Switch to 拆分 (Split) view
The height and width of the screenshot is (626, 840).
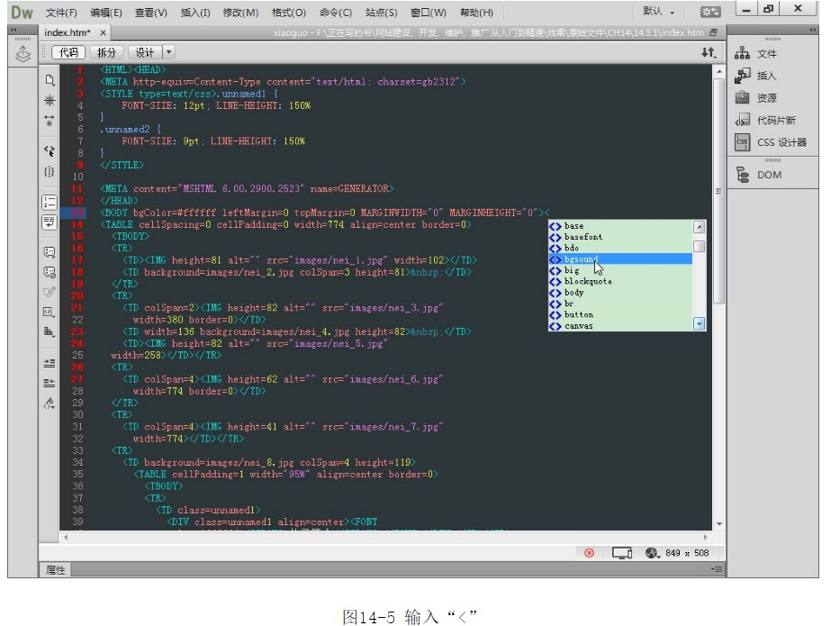point(106,53)
